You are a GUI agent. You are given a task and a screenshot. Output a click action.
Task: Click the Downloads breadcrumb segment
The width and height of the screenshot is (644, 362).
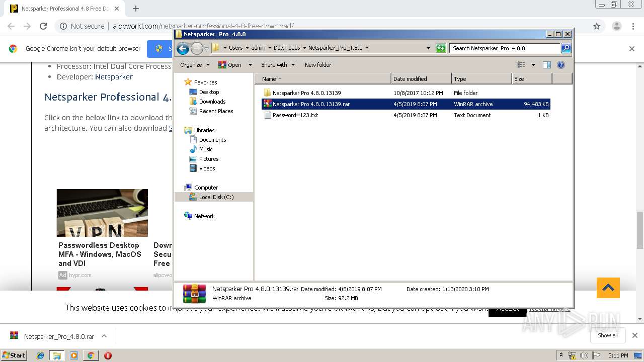tap(287, 48)
